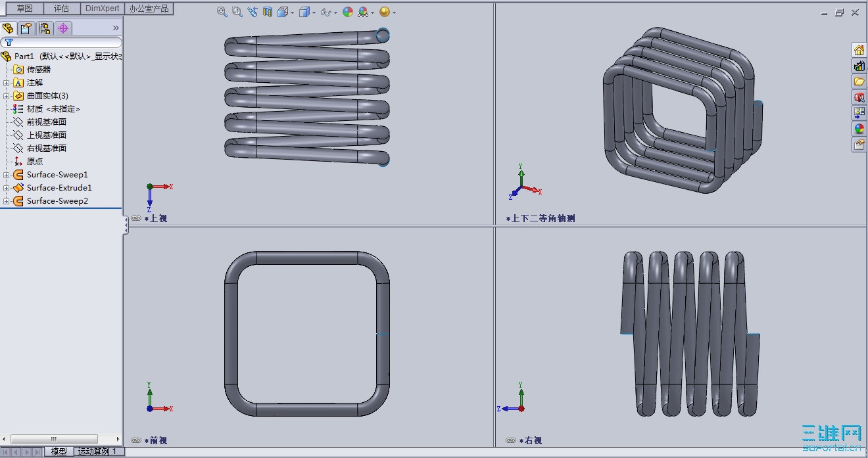Restore the document window with middle control

(x=840, y=12)
